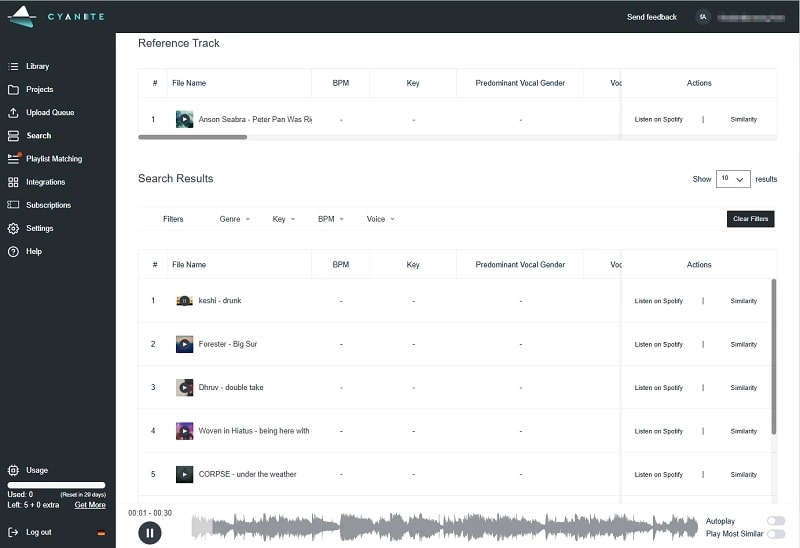
Task: Seek within the audio waveform
Action: [x=445, y=527]
